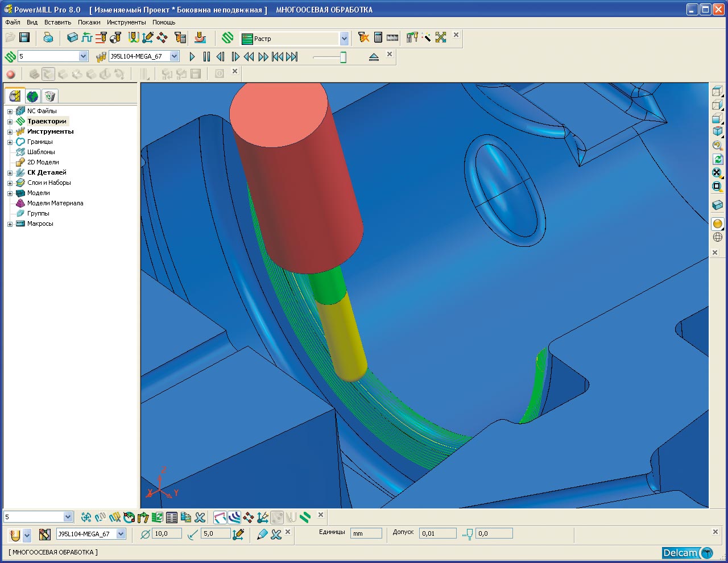Image resolution: width=728 pixels, height=563 pixels.
Task: Select Модели Материала in the explorer tree
Action: click(x=55, y=203)
